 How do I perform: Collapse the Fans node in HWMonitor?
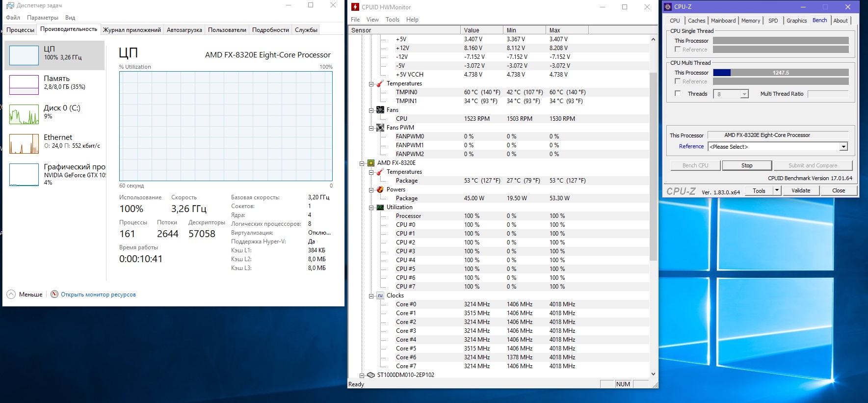coord(371,110)
